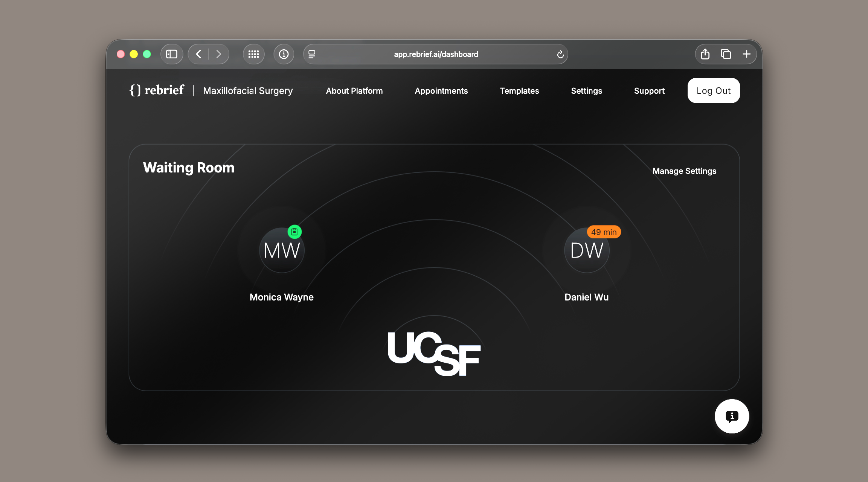Open the grid apps launcher icon
Screen dimensions: 868x482
253,54
